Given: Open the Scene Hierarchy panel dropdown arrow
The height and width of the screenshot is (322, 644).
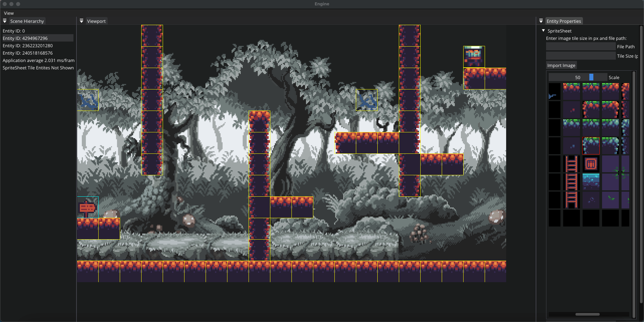Looking at the screenshot, I should (5, 21).
